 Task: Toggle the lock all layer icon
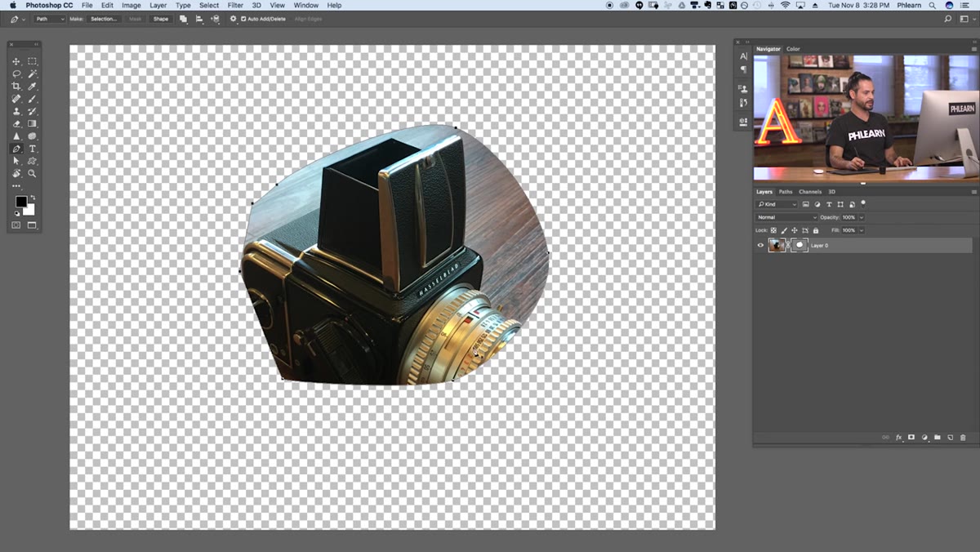815,230
